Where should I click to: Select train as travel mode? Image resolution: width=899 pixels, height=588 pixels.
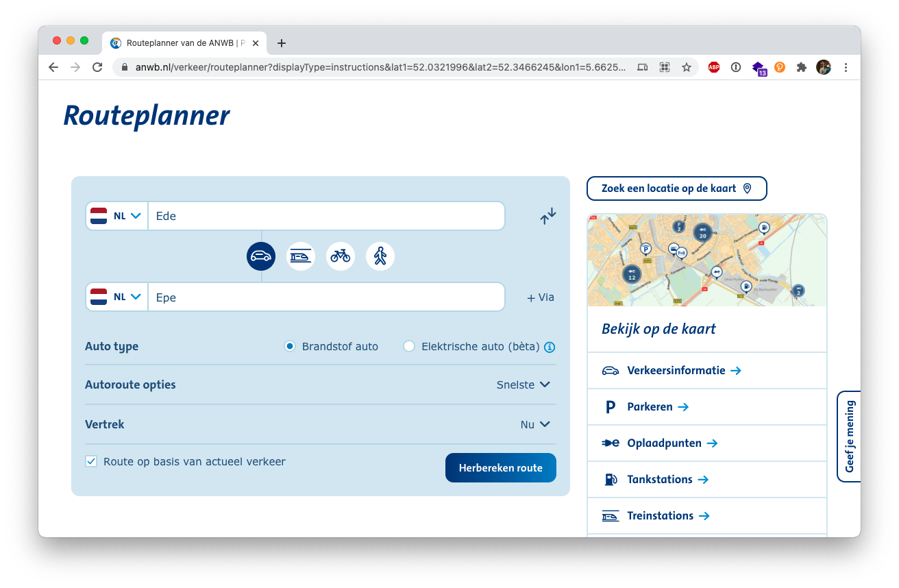point(301,256)
